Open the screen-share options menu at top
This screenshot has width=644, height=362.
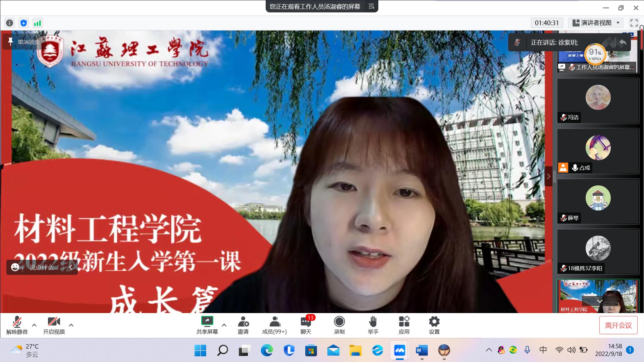[371, 6]
